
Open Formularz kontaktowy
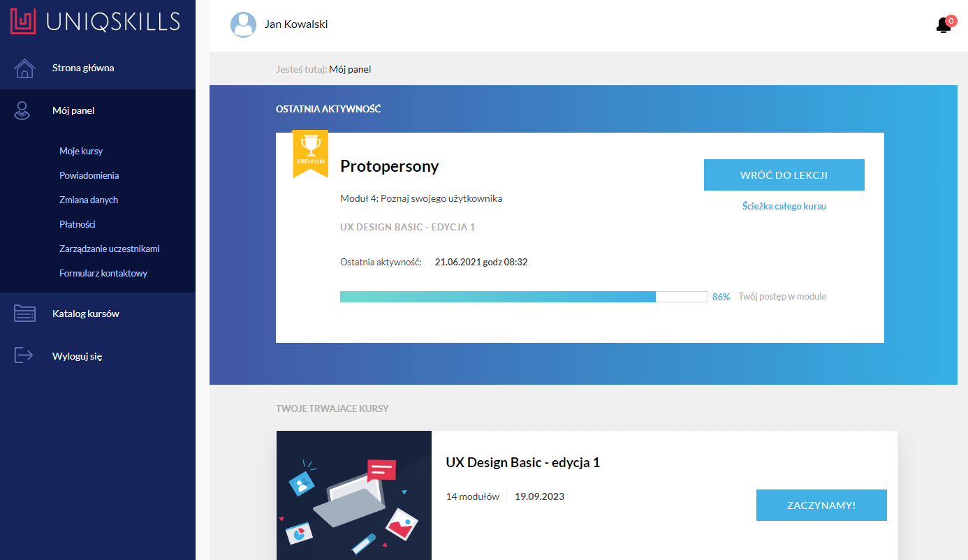pyautogui.click(x=103, y=273)
